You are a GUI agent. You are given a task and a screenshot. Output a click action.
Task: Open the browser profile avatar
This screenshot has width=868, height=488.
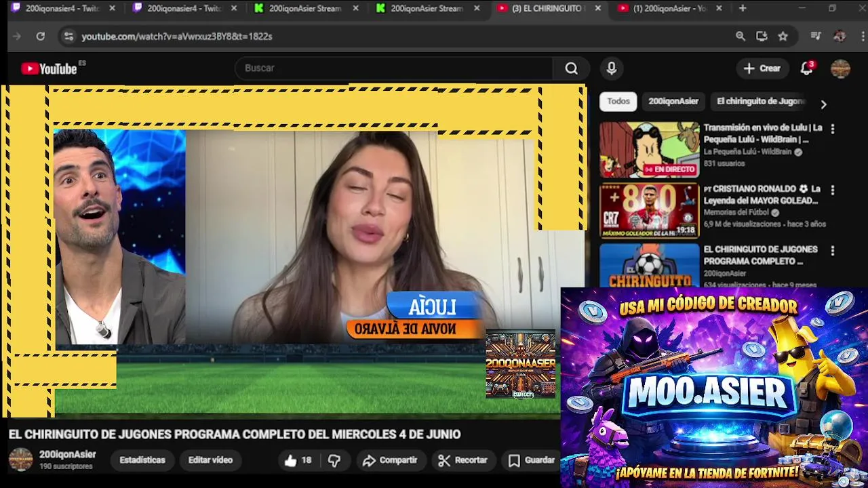(x=840, y=37)
